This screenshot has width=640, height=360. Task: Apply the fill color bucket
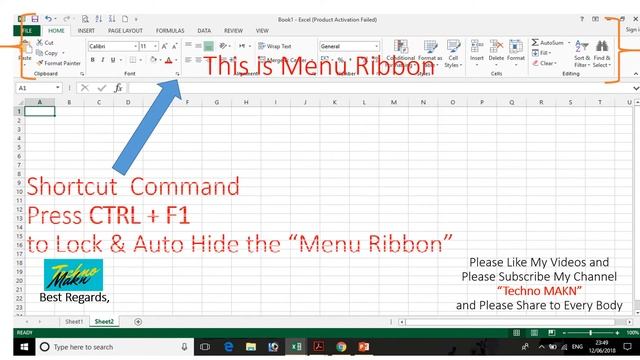point(153,60)
